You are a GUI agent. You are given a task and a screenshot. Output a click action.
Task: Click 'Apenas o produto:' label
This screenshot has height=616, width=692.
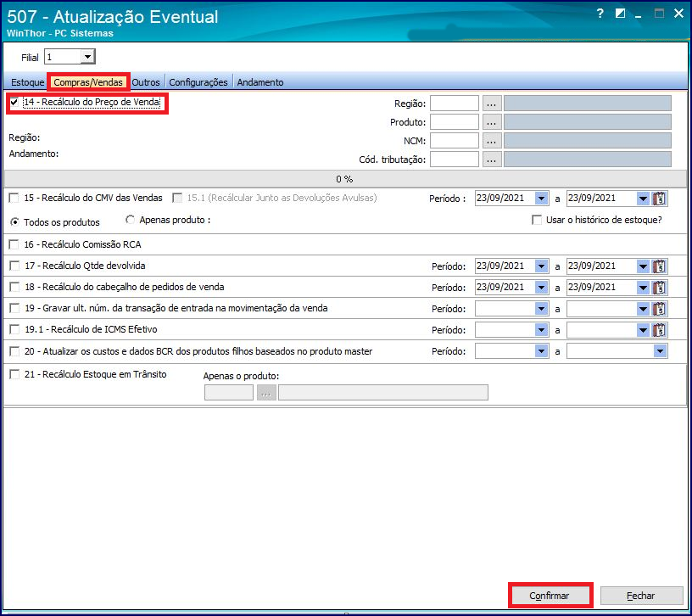(241, 376)
